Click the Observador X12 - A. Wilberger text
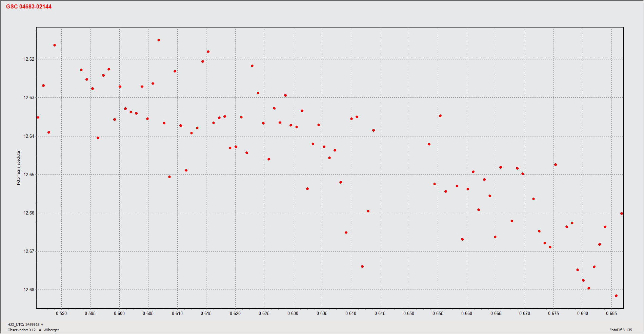 pos(33,330)
